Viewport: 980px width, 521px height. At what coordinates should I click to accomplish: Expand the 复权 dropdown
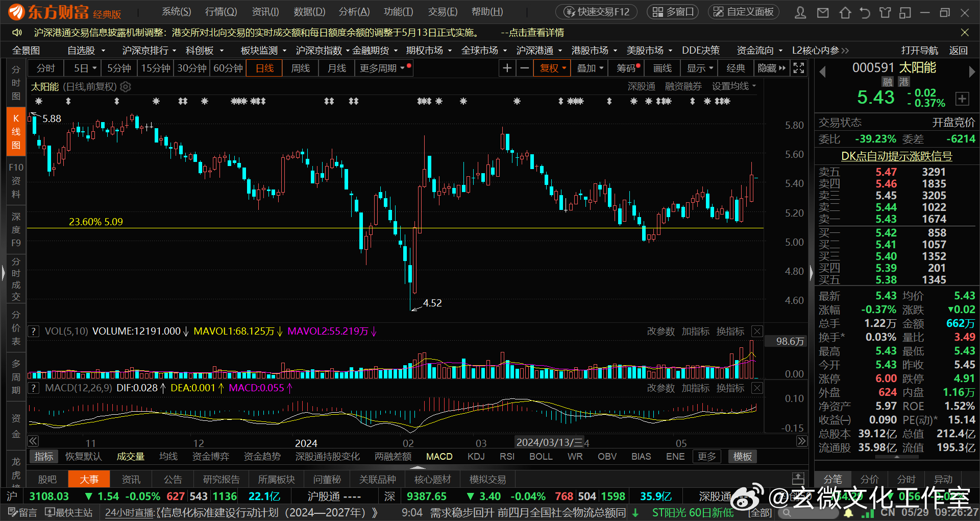coord(553,68)
